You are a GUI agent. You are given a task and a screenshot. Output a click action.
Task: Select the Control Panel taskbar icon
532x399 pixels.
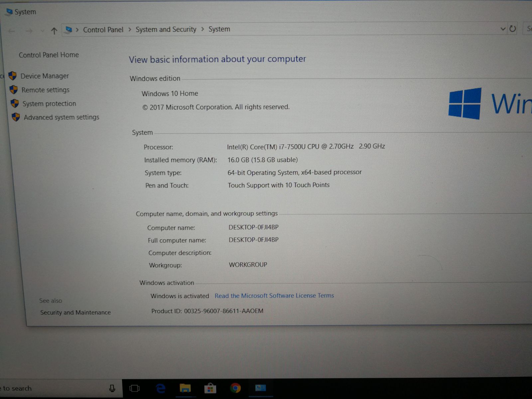[x=260, y=388]
